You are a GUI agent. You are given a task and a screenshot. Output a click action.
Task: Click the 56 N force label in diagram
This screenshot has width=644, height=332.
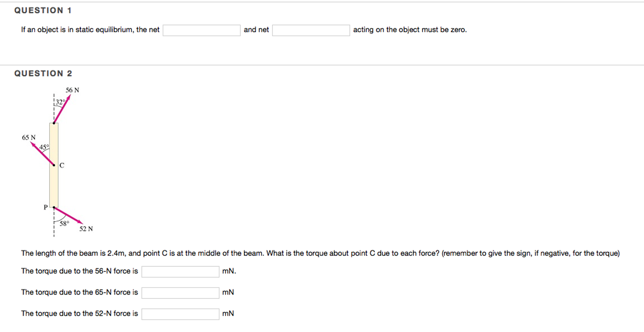[72, 90]
